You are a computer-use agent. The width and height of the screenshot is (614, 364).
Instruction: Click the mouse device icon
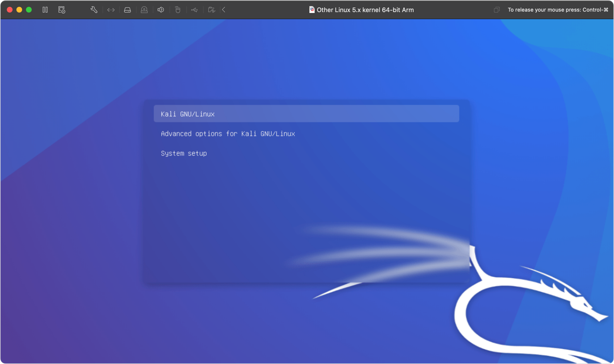point(178,10)
